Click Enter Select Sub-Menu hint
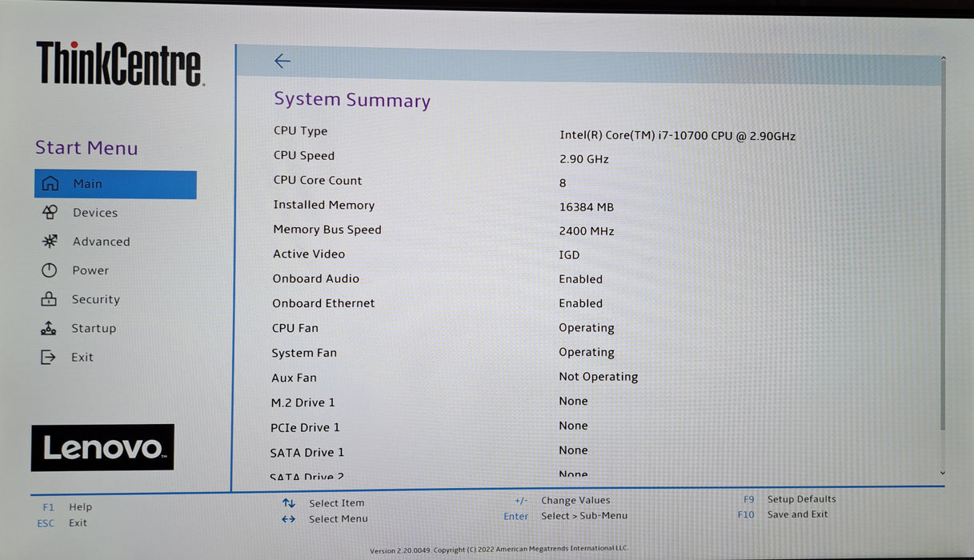 pyautogui.click(x=566, y=516)
